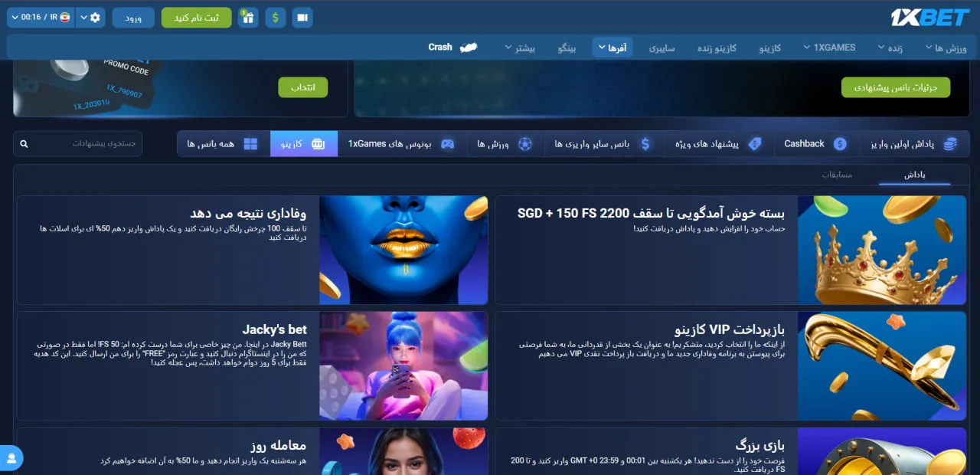
Task: Switch to the مسابقات tab
Action: 837,175
